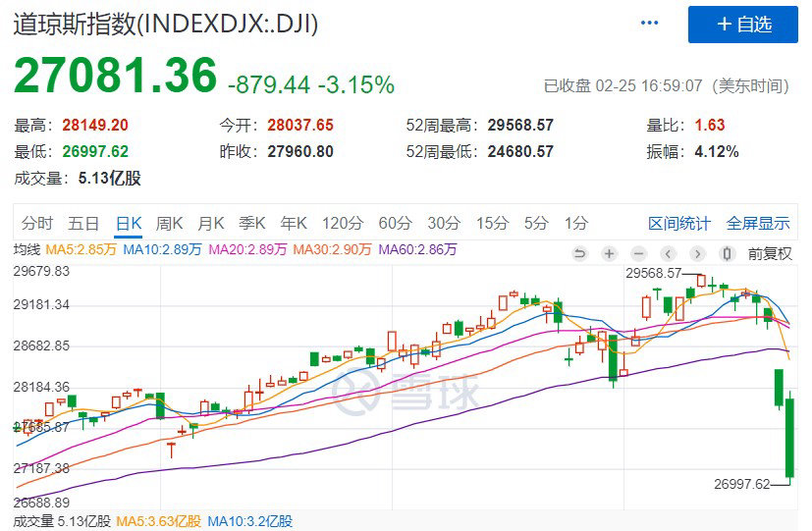Click the index title 道琼斯指数(INDEXDJX:.DJI)

[166, 25]
